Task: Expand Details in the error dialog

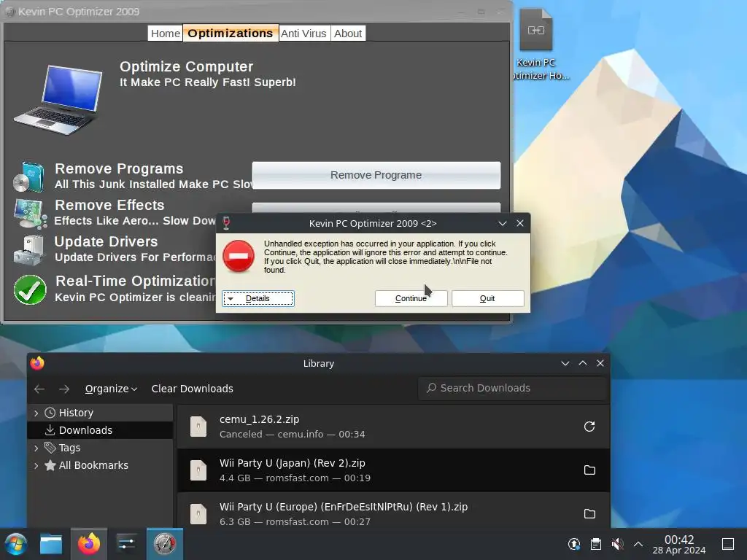Action: [x=258, y=298]
